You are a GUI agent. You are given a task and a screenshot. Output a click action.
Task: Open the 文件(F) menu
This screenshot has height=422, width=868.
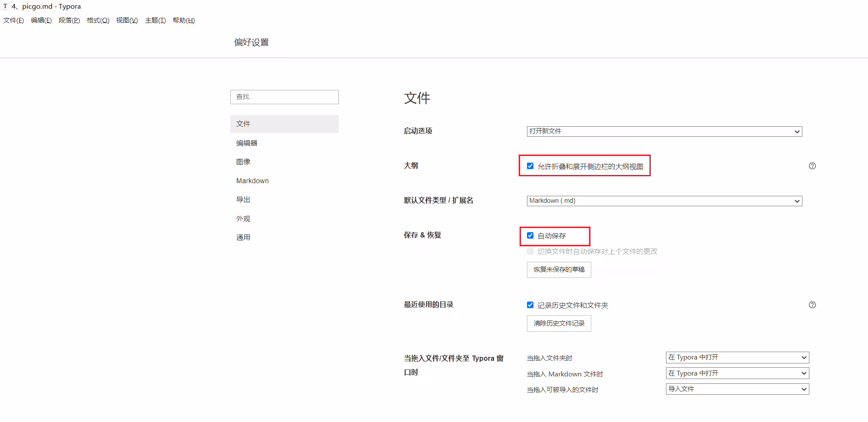[x=13, y=20]
